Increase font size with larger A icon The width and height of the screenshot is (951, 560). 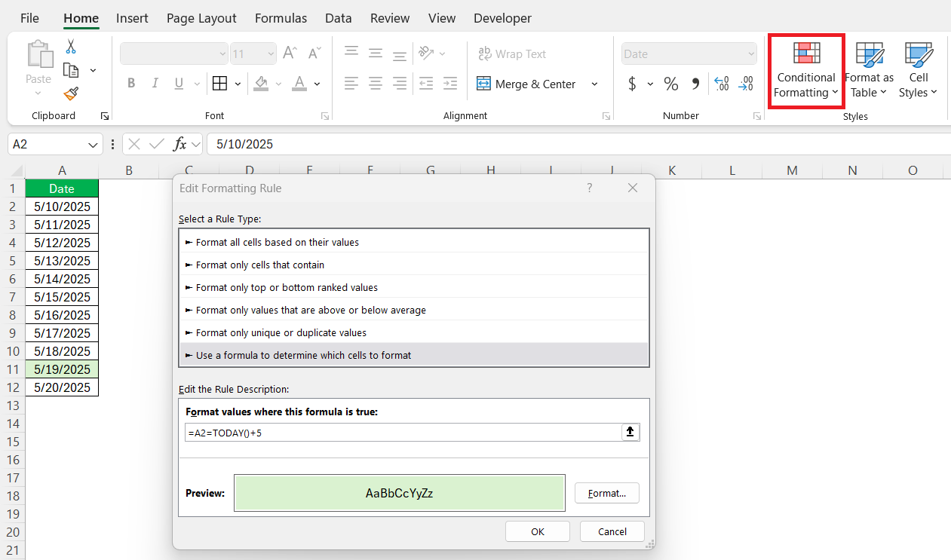click(290, 54)
